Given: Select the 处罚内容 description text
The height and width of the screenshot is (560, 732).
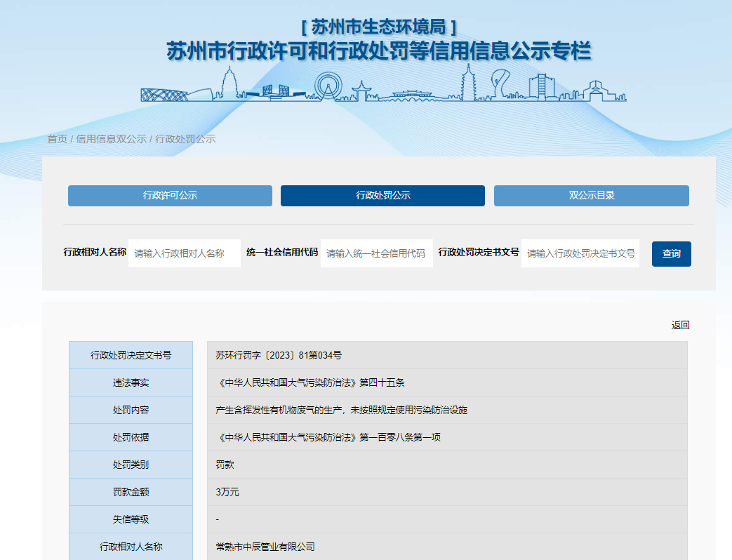Looking at the screenshot, I should pos(341,410).
